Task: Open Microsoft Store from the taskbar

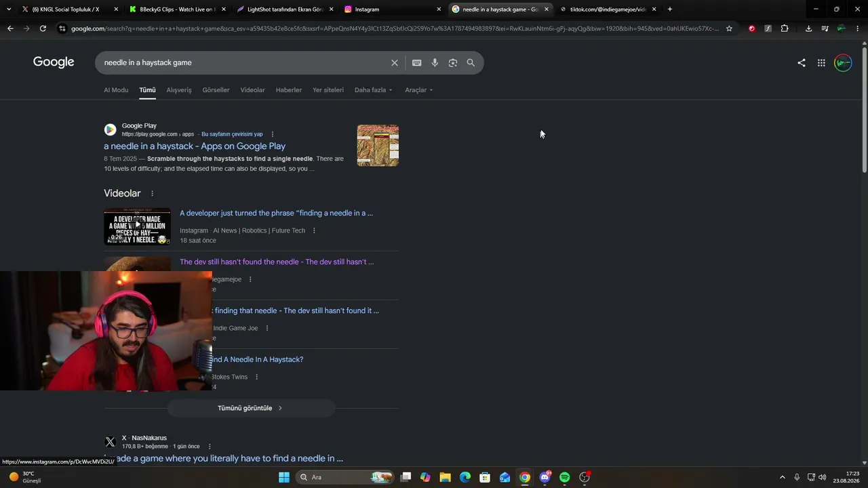Action: click(x=485, y=477)
